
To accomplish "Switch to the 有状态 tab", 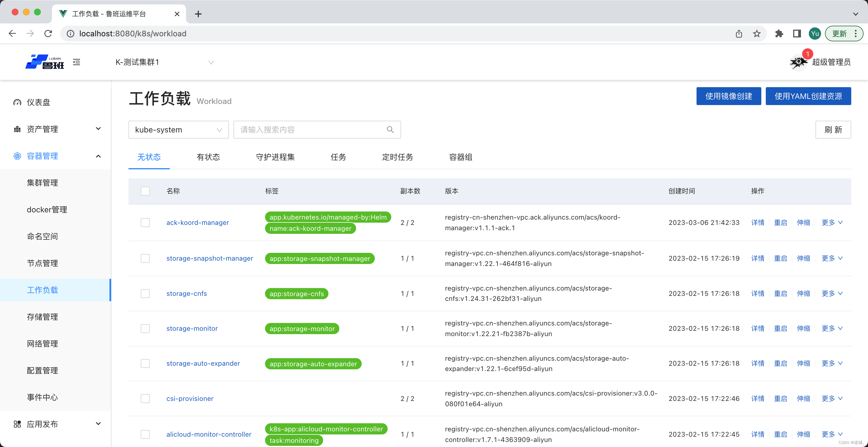I will tap(208, 157).
